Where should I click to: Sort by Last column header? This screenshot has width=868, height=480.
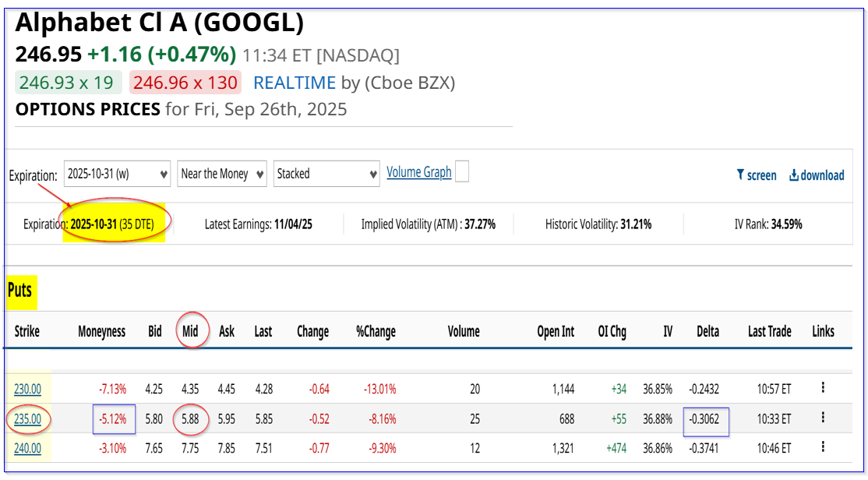pyautogui.click(x=263, y=331)
